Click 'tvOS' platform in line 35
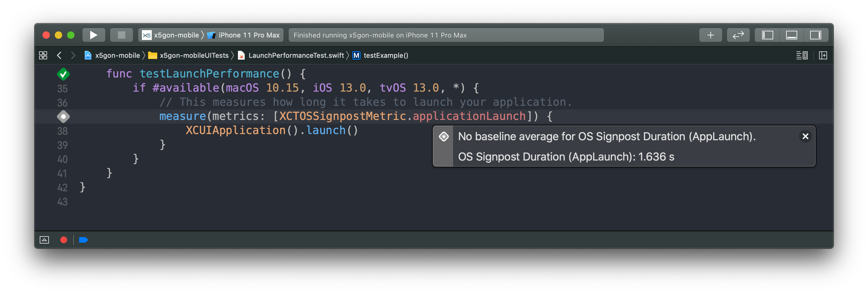The width and height of the screenshot is (868, 294). click(x=392, y=88)
